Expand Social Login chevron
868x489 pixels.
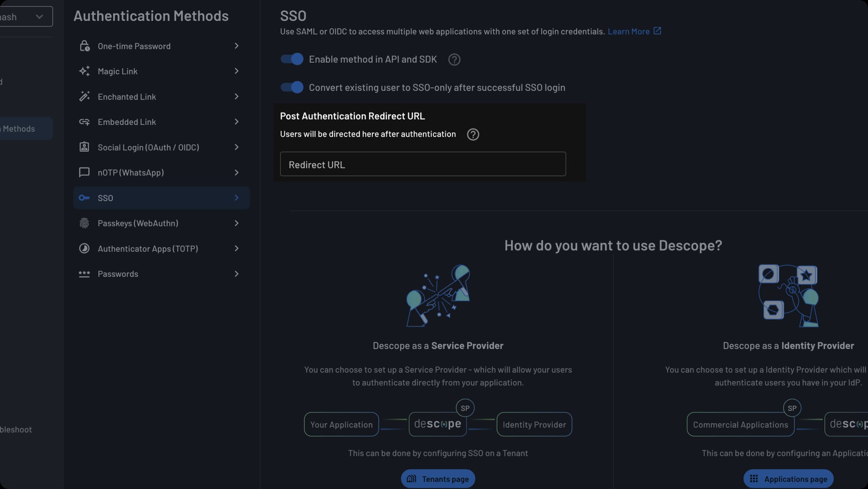pyautogui.click(x=237, y=147)
